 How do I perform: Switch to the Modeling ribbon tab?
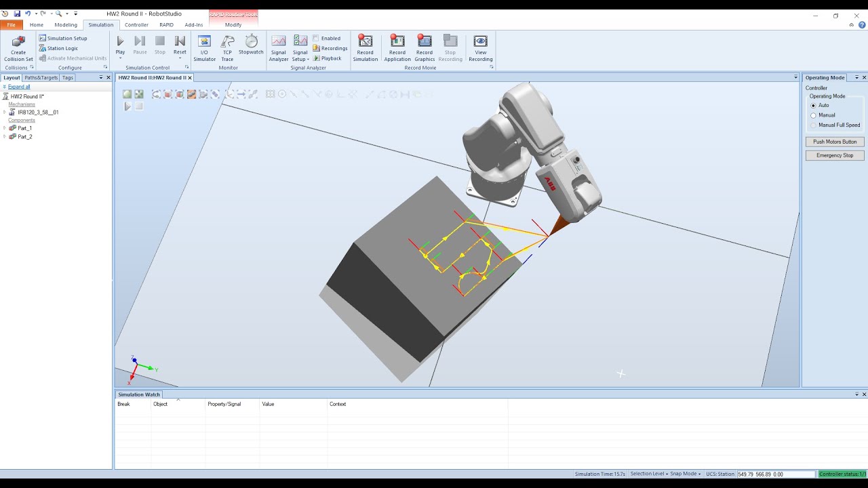66,24
